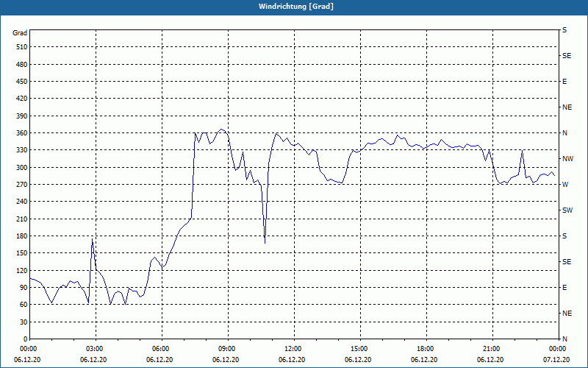Click the W compass label
Image resolution: width=588 pixels, height=368 pixels.
coord(565,185)
